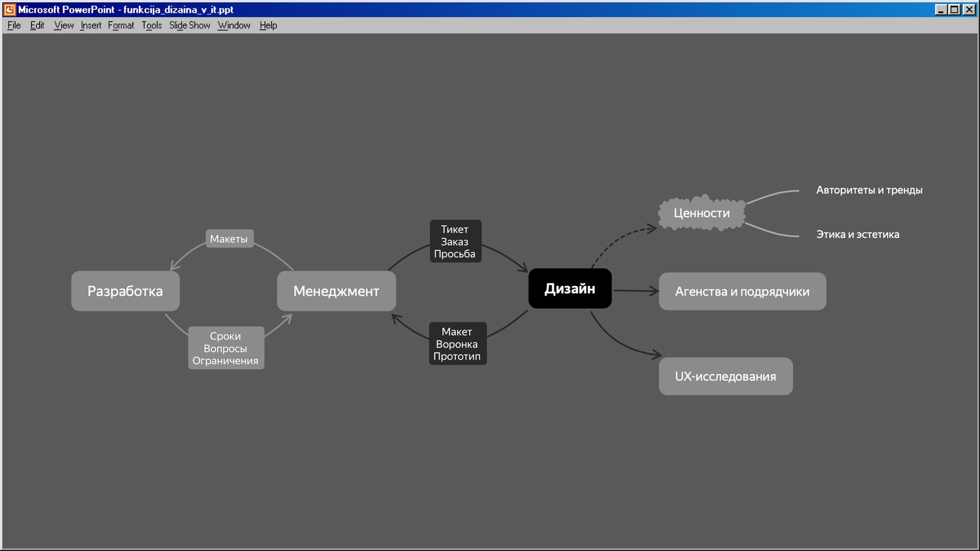Open the Help menu
Screen dimensions: 980x551
coord(268,25)
